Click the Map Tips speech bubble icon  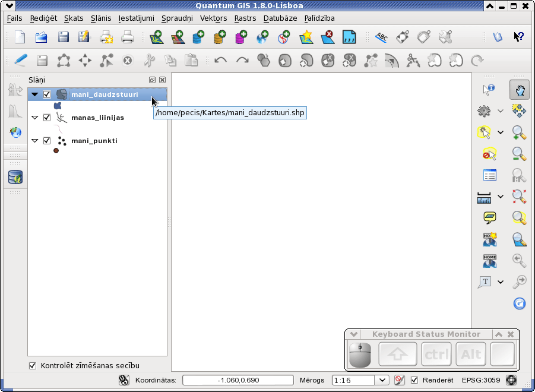[490, 217]
